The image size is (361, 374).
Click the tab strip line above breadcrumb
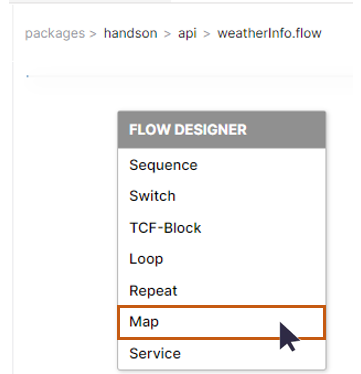(x=180, y=2)
